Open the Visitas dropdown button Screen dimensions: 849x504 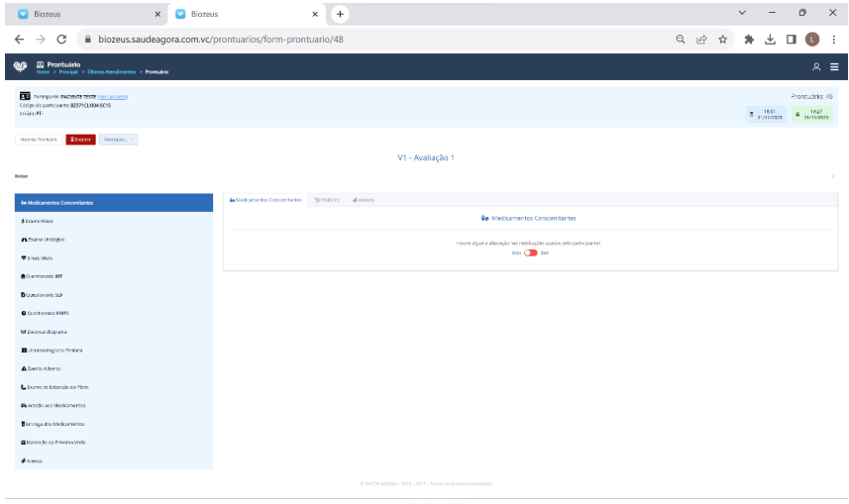point(119,139)
